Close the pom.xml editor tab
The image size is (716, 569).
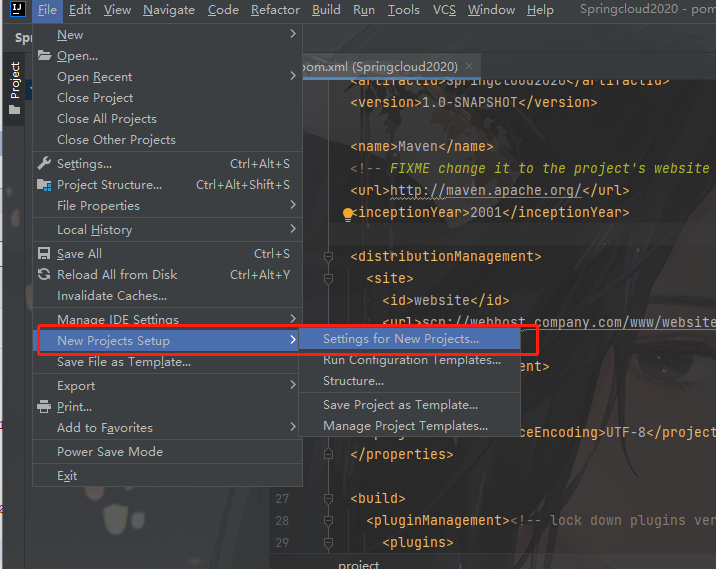(469, 66)
